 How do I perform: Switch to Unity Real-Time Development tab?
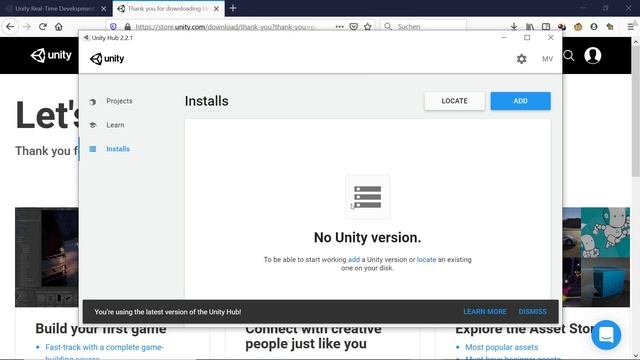coord(54,8)
